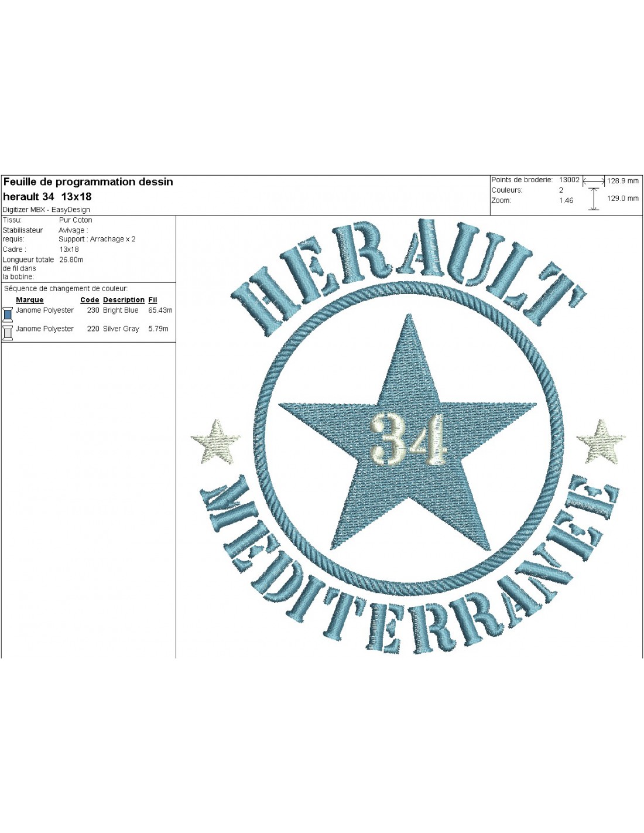Click the Bright Blue thread spool icon

click(8, 314)
